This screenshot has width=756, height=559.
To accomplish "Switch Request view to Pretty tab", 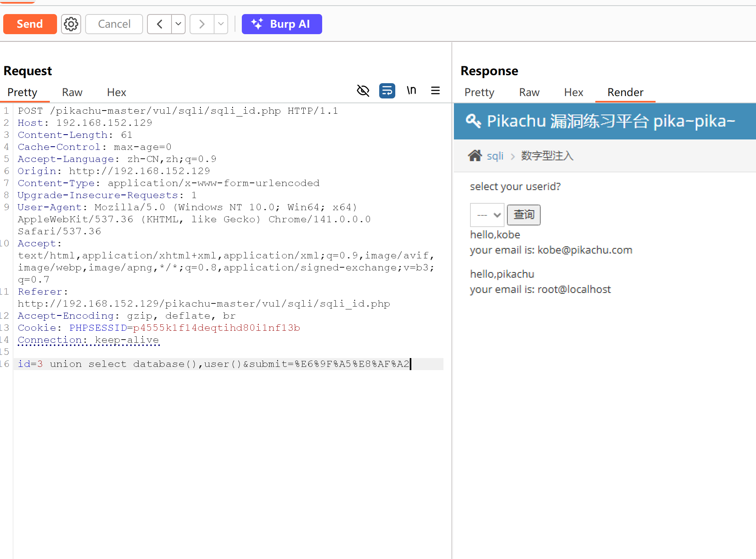I will tap(22, 92).
